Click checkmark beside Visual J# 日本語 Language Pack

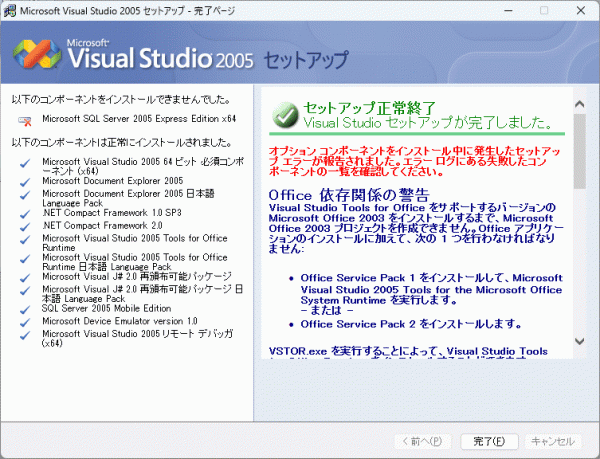click(25, 291)
